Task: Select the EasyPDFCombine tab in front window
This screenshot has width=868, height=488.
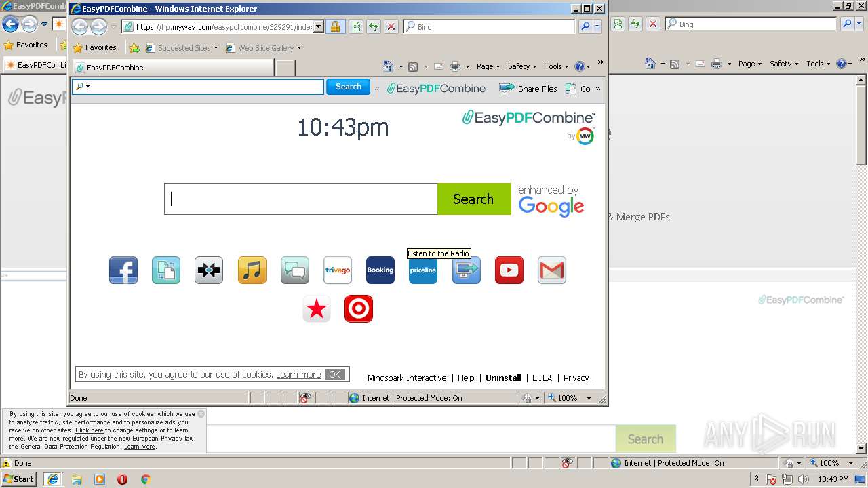Action: click(173, 68)
